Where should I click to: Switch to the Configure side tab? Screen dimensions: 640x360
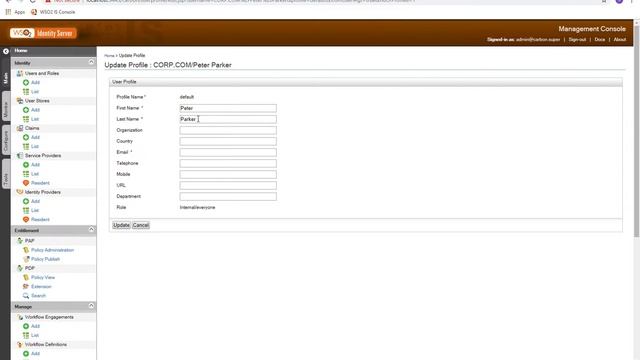pyautogui.click(x=6, y=141)
